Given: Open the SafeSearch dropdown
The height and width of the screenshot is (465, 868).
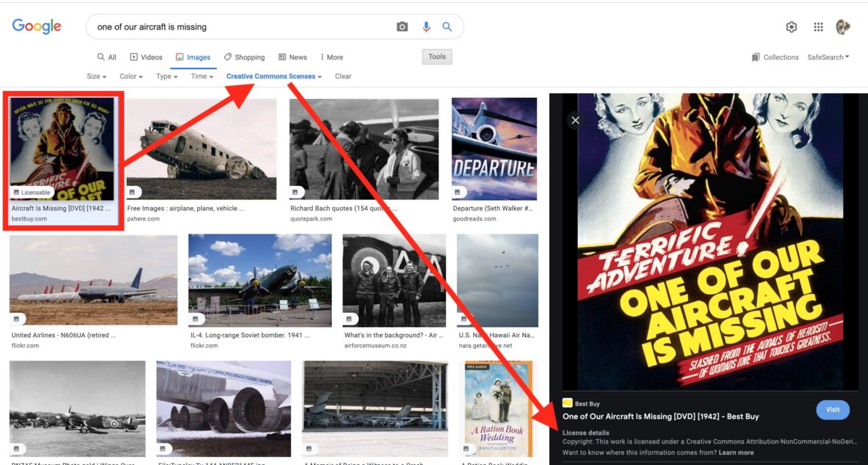Looking at the screenshot, I should click(828, 57).
